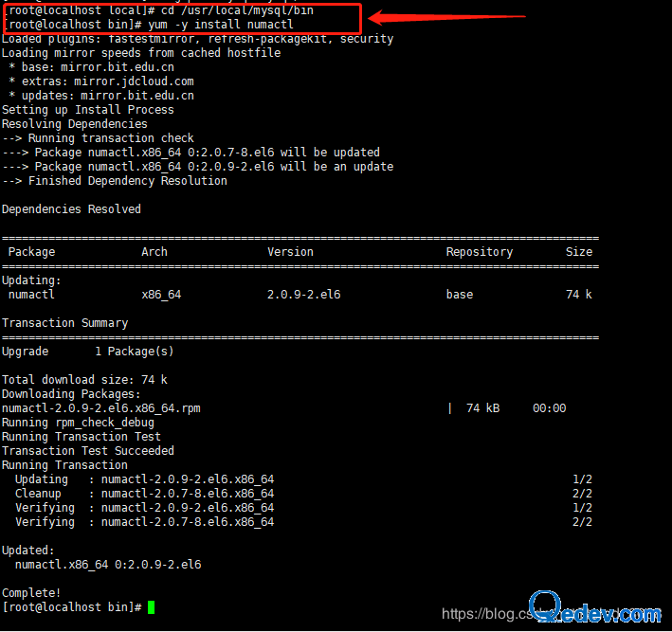The image size is (672, 632).
Task: Click the 'Verifying : numactl-2.0.9-2.el6.x86_64' line
Action: [x=144, y=507]
